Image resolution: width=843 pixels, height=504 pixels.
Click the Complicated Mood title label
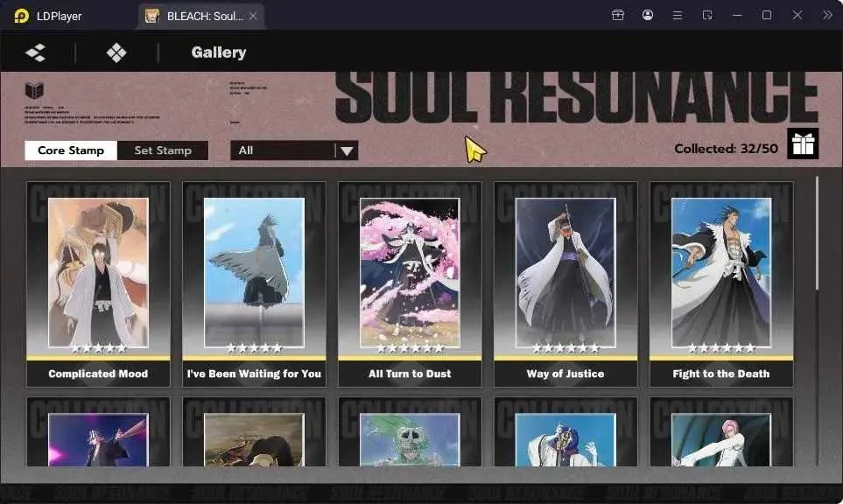pos(98,374)
